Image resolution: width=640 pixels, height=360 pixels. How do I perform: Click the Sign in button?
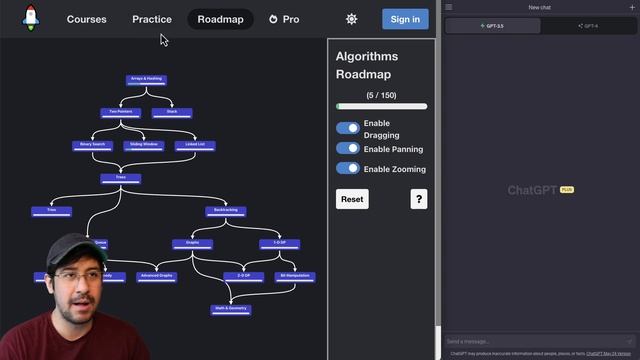click(405, 19)
